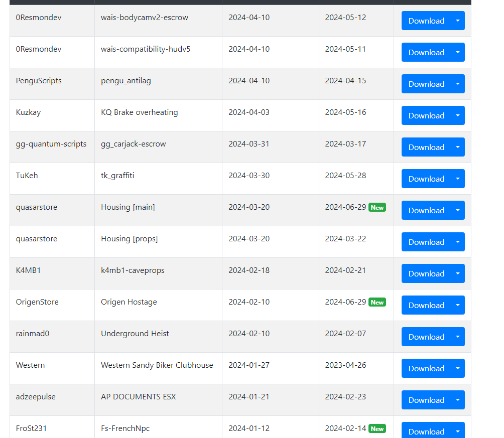Click New badge on Fs-FrenchNpc row
The width and height of the screenshot is (504, 438).
[377, 428]
